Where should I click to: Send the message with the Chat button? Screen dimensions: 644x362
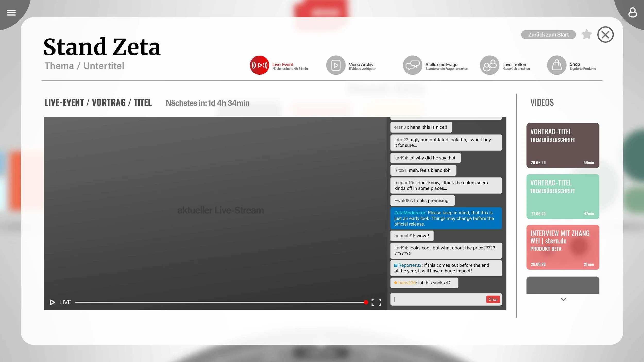coord(493,299)
